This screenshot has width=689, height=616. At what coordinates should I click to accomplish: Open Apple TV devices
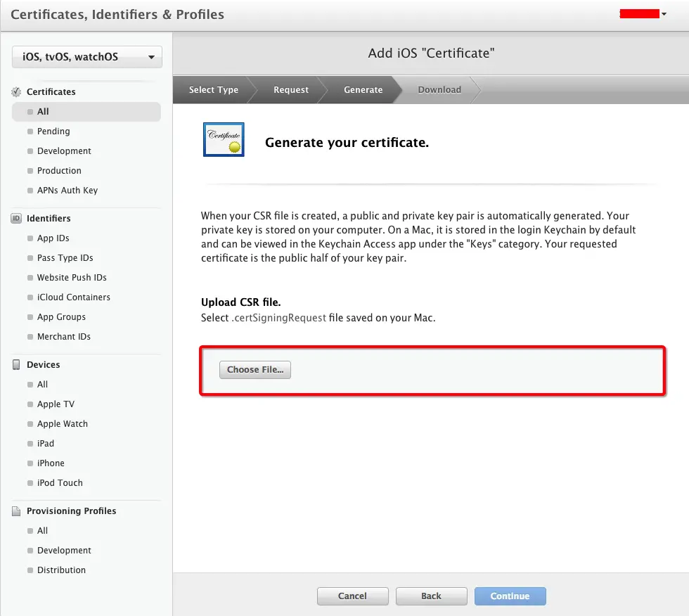(56, 404)
